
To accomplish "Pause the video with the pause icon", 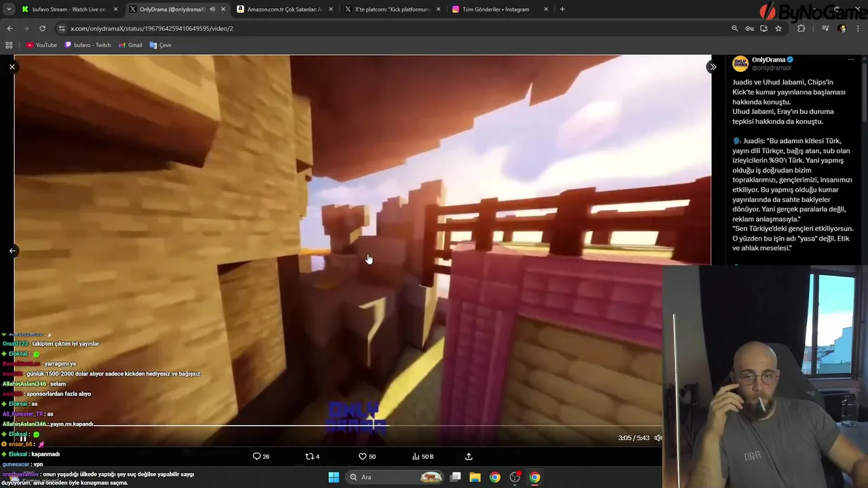I will (x=22, y=438).
